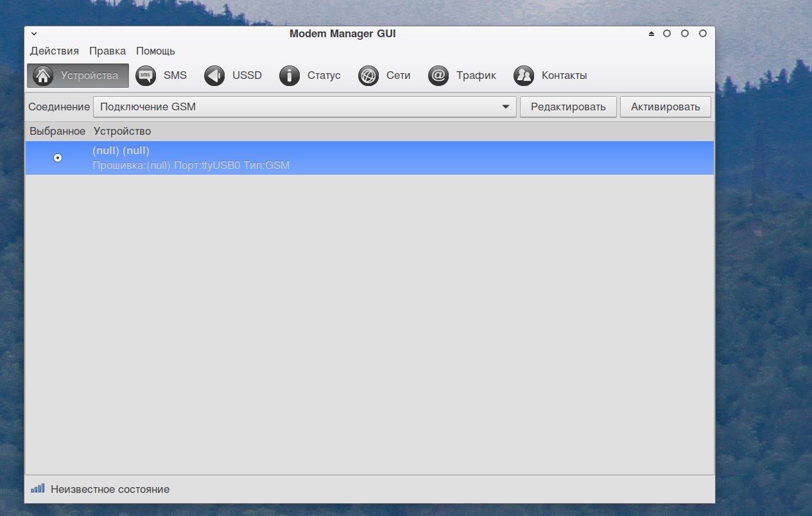
Task: Click the Активировать button
Action: pos(665,107)
